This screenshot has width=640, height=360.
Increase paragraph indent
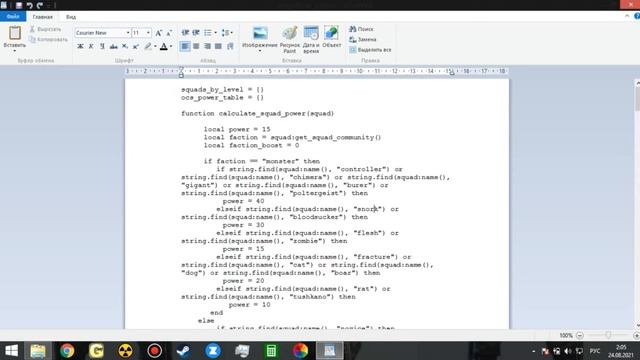(x=196, y=33)
